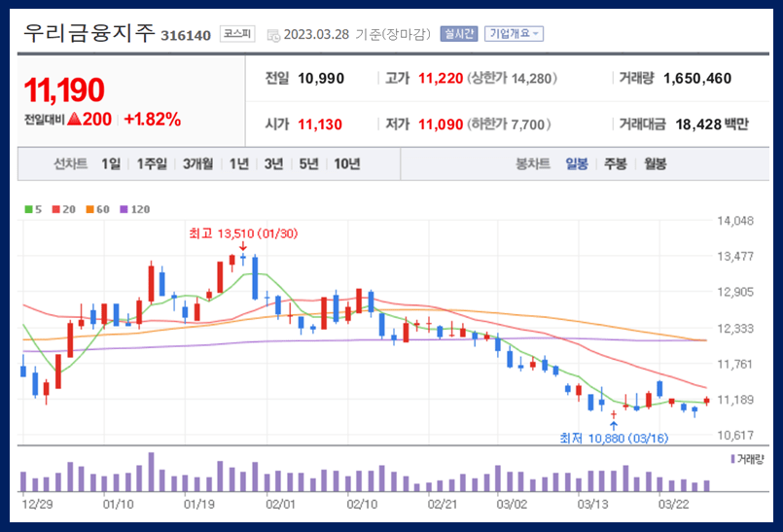Click the 실시간 real-time badge

459,34
